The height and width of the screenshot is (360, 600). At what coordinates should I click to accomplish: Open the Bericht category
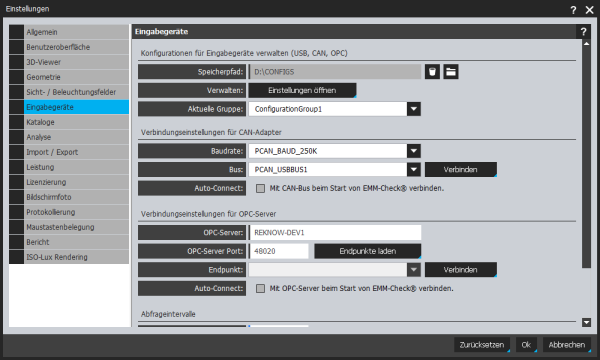coord(69,242)
